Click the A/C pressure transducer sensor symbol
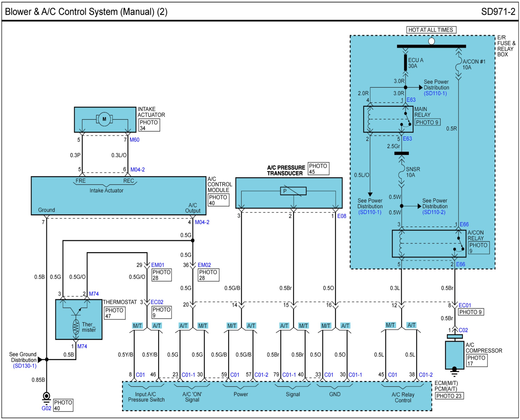 pos(293,191)
